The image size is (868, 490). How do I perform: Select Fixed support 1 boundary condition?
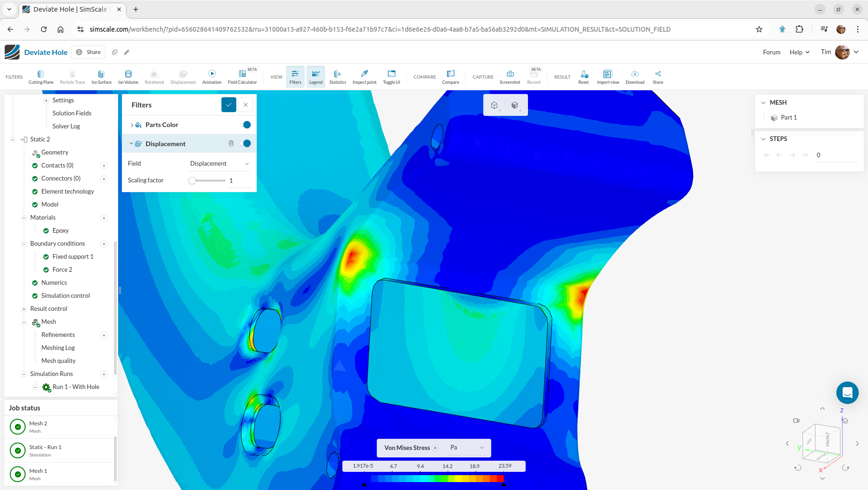coord(73,256)
